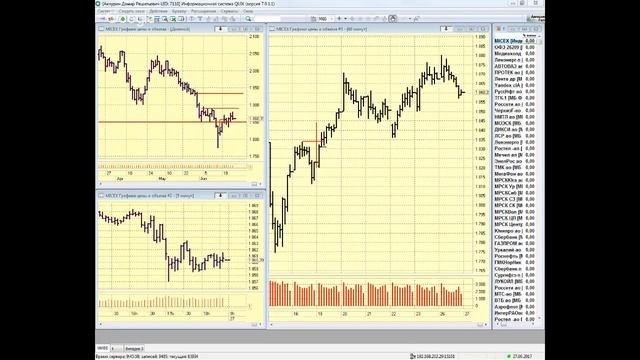
Task: Select the ГАЗПРОМ ао row
Action: point(515,243)
